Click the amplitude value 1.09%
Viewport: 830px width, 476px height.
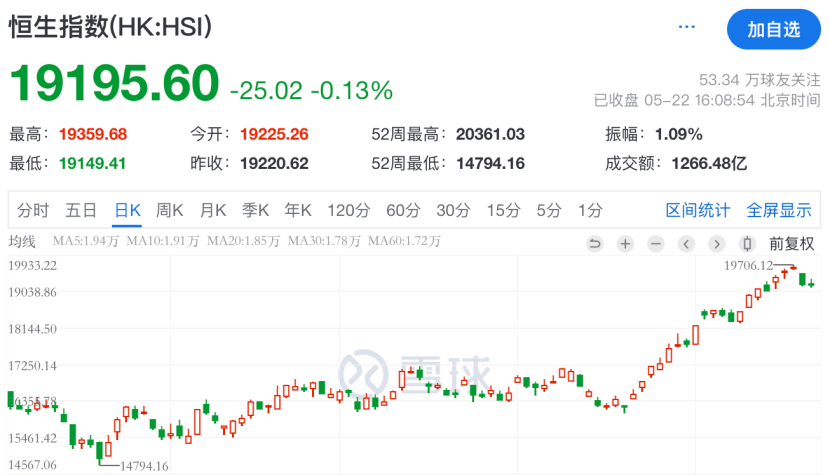pos(678,134)
